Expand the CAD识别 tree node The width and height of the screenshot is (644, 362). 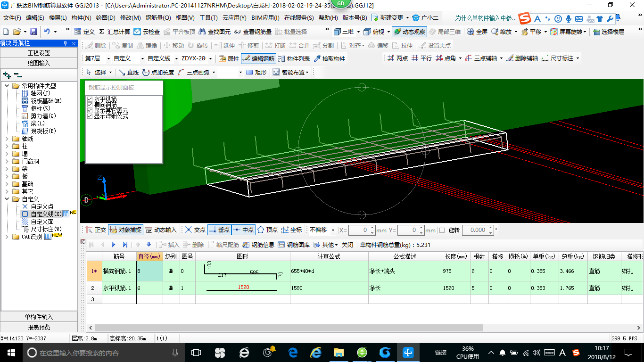tap(7, 237)
